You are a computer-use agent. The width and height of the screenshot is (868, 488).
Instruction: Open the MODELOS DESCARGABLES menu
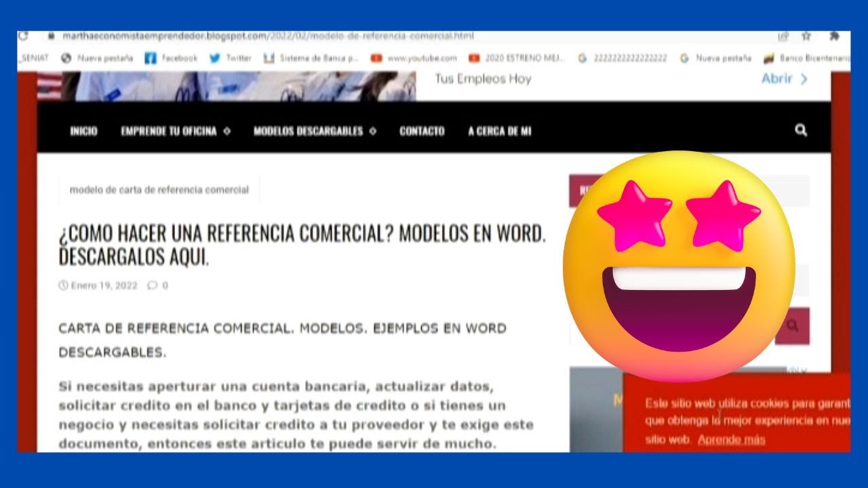tap(309, 131)
